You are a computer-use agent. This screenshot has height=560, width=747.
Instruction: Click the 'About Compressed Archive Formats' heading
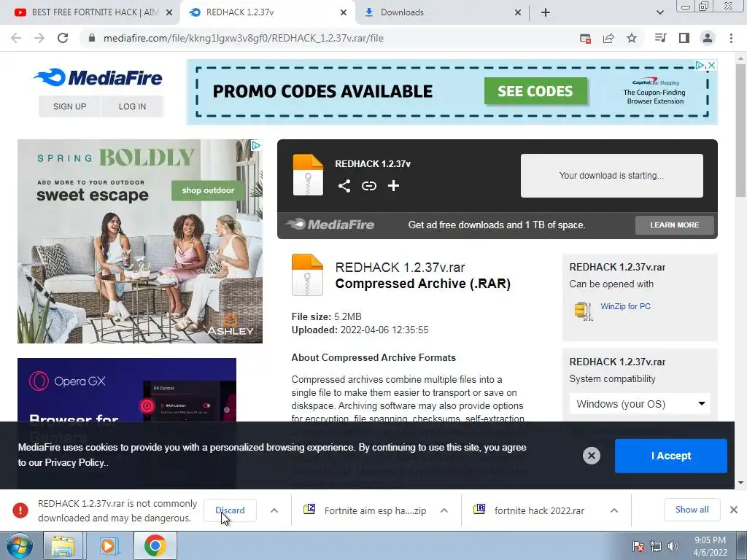click(373, 357)
